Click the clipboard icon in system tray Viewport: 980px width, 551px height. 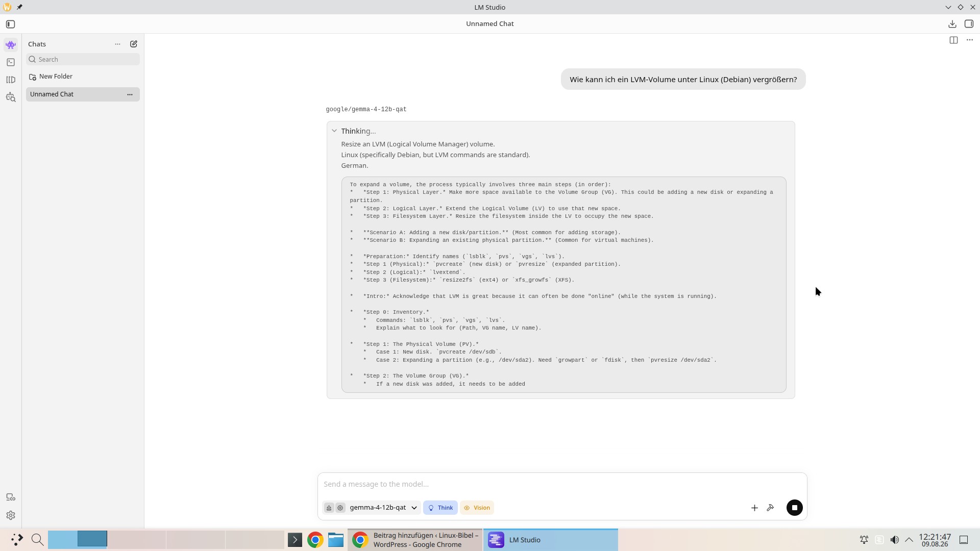879,540
